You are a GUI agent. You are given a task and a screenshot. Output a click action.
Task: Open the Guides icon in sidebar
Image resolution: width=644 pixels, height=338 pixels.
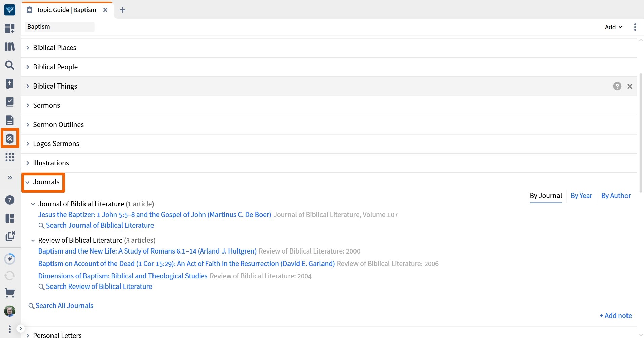point(10,138)
